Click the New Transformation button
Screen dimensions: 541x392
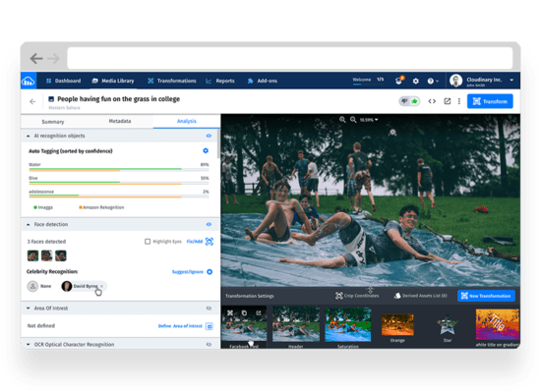486,296
